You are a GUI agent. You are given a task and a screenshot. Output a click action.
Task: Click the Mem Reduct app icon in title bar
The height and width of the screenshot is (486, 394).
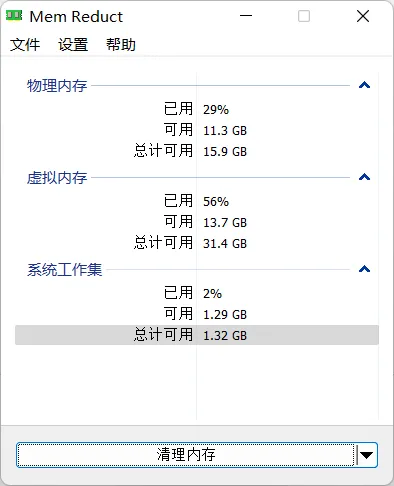coord(14,15)
